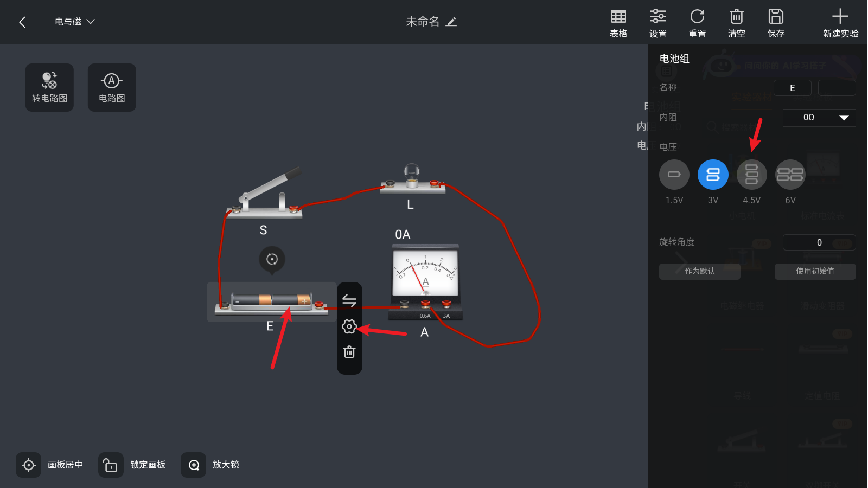Flip the battery using swap arrows icon
Image resolution: width=868 pixels, height=488 pixels.
(x=349, y=300)
